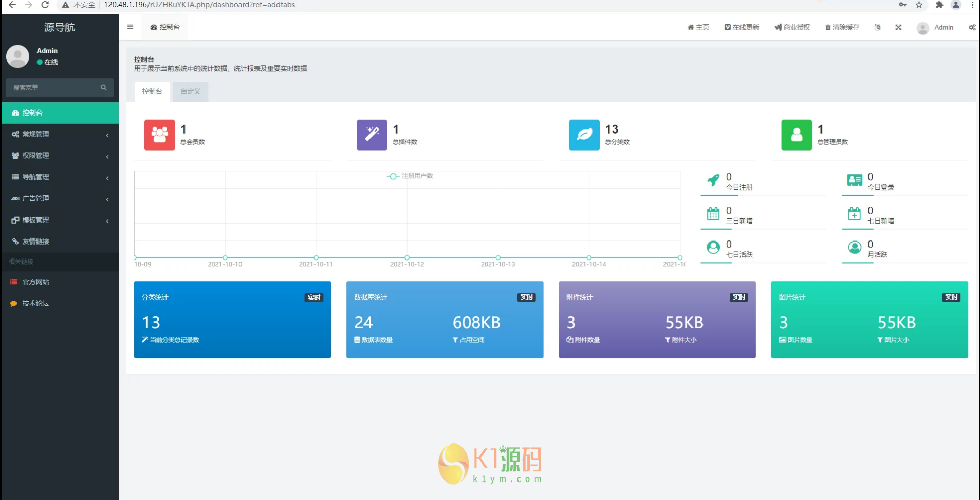
Task: Select the 控制台 sidebar menu item
Action: pyautogui.click(x=60, y=113)
